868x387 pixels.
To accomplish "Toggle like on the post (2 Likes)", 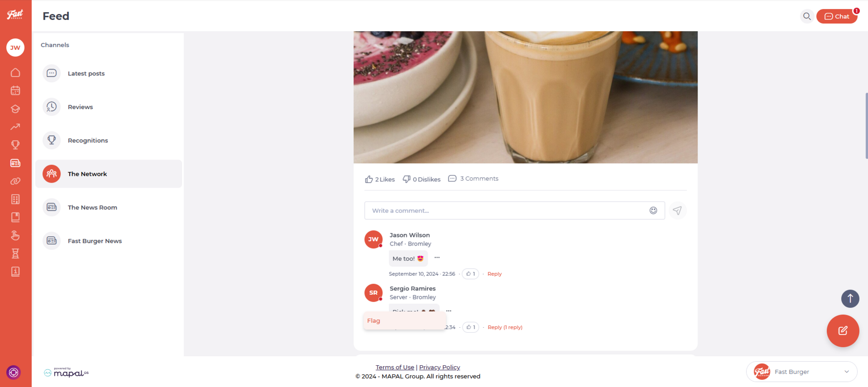I will point(380,179).
